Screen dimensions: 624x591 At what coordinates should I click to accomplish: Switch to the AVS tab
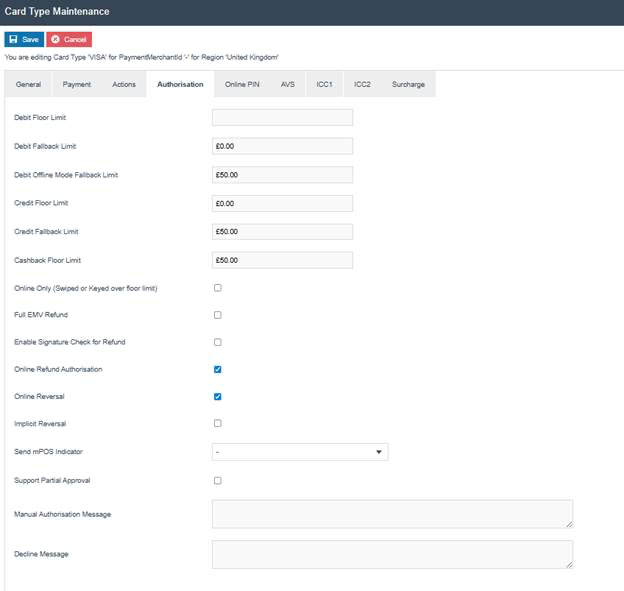pyautogui.click(x=288, y=84)
